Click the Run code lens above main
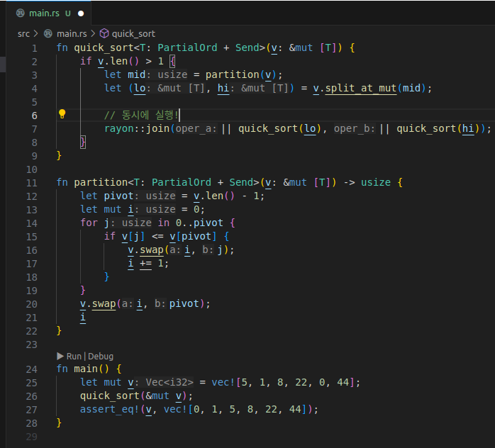 pos(74,356)
